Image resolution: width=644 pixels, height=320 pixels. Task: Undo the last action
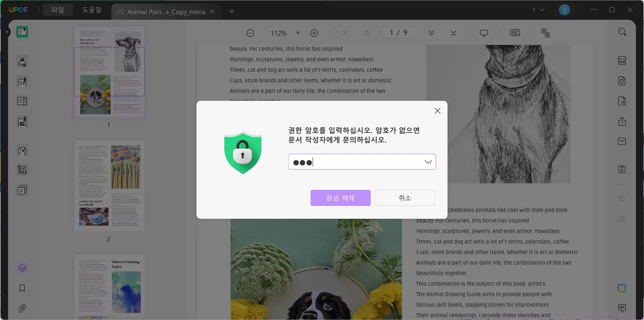(x=622, y=198)
